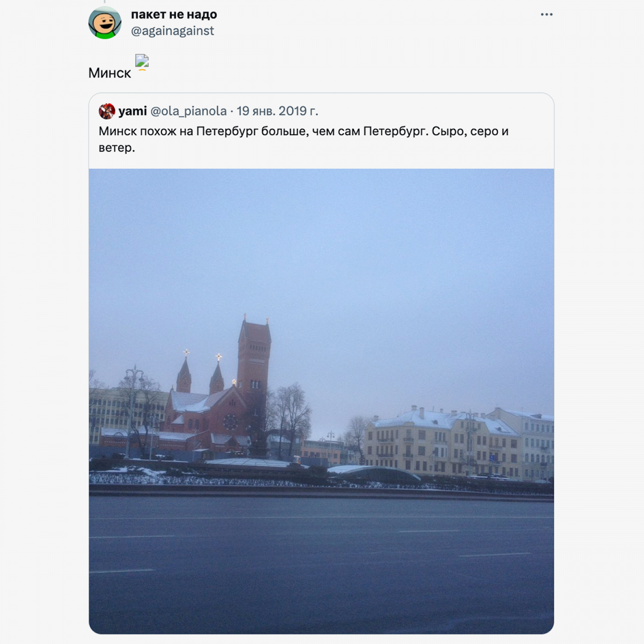The image size is (644, 644).
Task: Open the yami display name
Action: tap(133, 111)
